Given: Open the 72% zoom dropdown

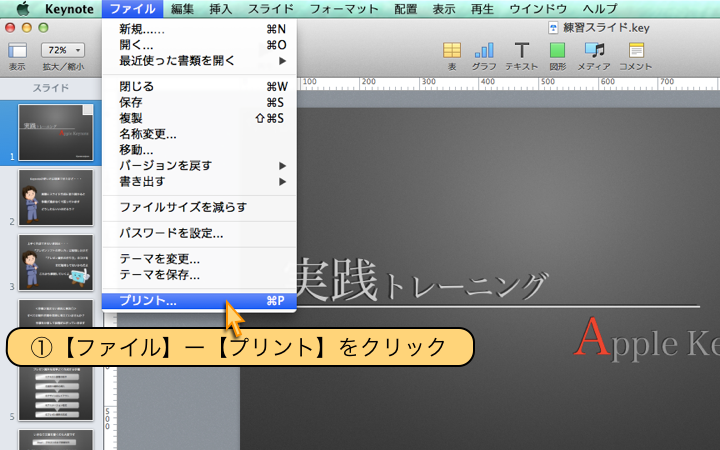Looking at the screenshot, I should (x=62, y=50).
